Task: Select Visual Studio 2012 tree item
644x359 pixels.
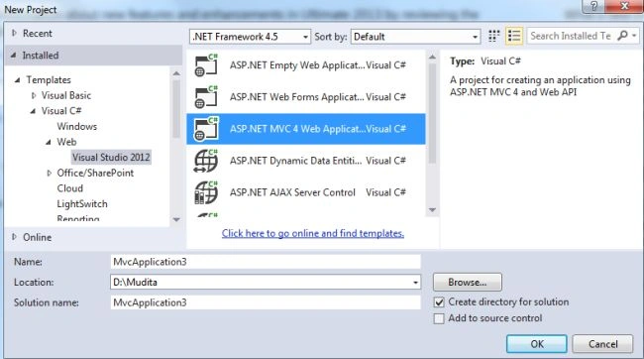Action: click(111, 157)
